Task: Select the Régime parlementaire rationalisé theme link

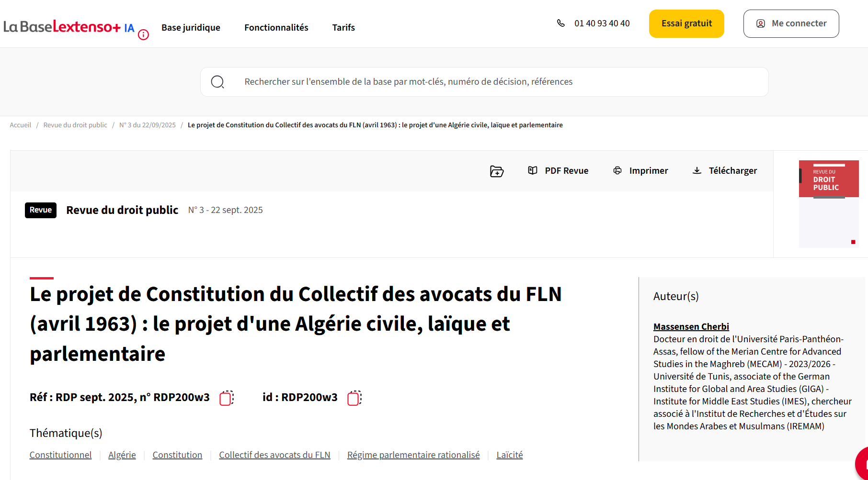Action: pos(413,455)
